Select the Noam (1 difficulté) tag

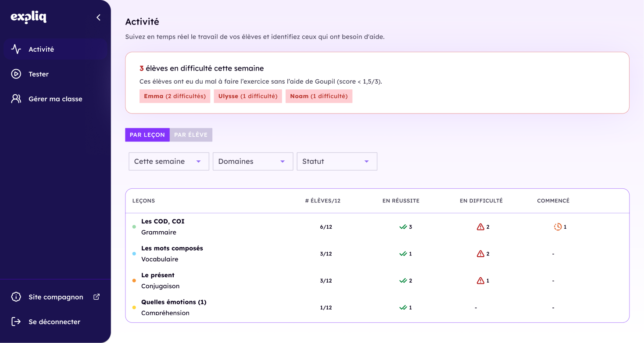pyautogui.click(x=319, y=96)
